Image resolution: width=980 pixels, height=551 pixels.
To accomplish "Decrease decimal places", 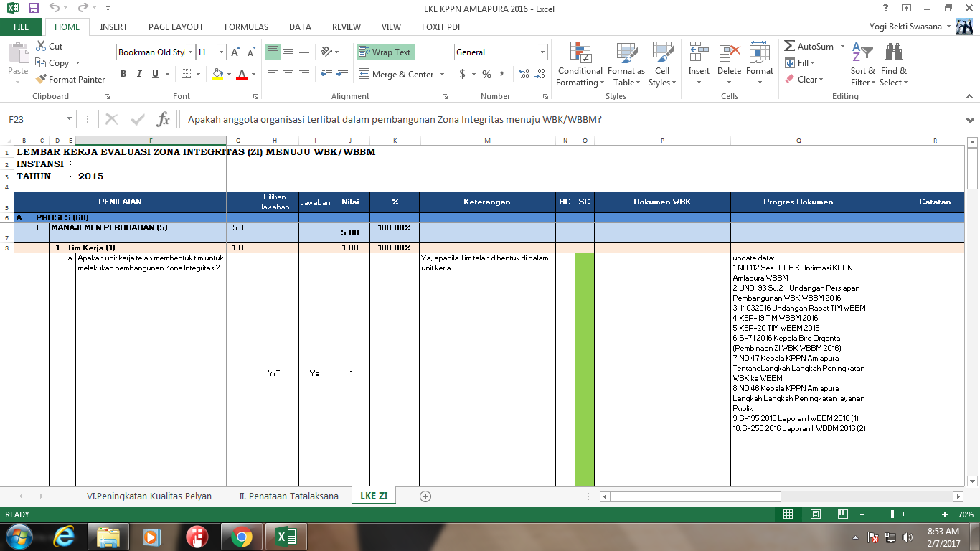I will [540, 74].
